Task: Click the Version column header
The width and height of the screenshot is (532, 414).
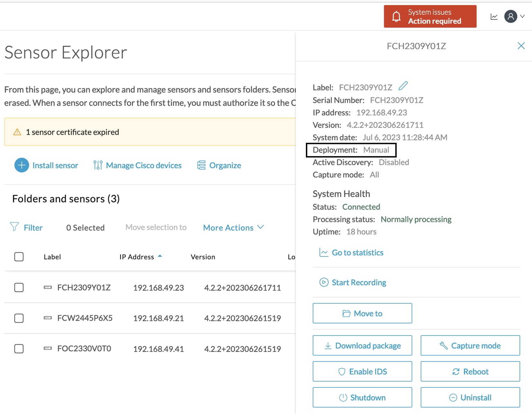Action: [203, 257]
